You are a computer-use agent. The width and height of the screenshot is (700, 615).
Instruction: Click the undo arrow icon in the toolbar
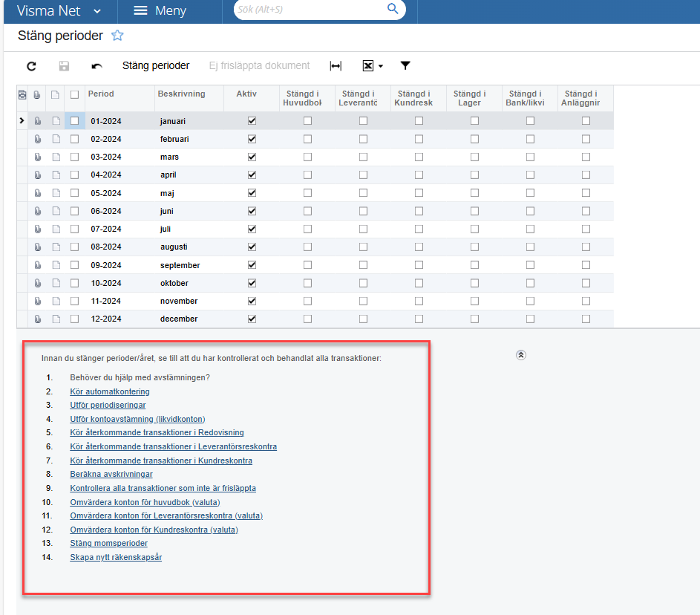[x=97, y=66]
